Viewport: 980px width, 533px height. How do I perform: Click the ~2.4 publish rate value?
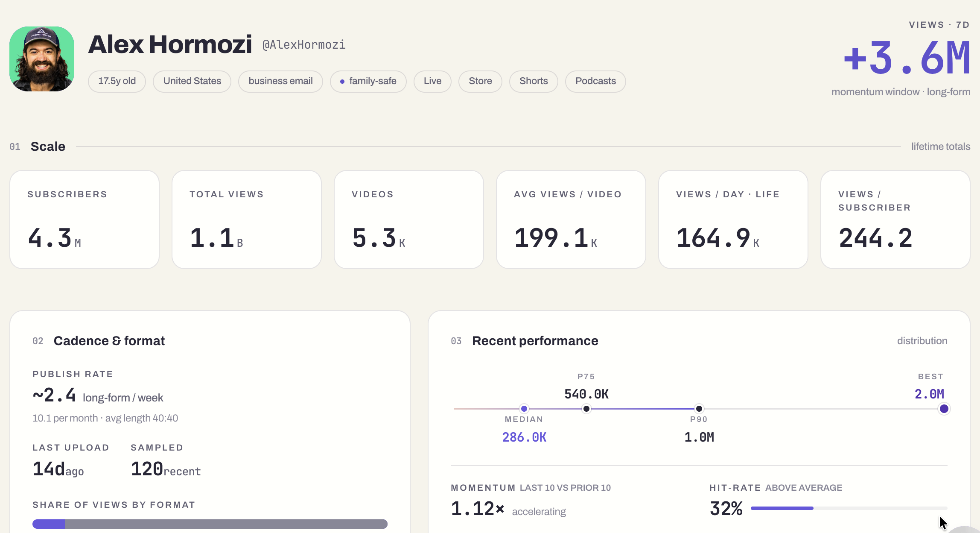[x=54, y=395]
